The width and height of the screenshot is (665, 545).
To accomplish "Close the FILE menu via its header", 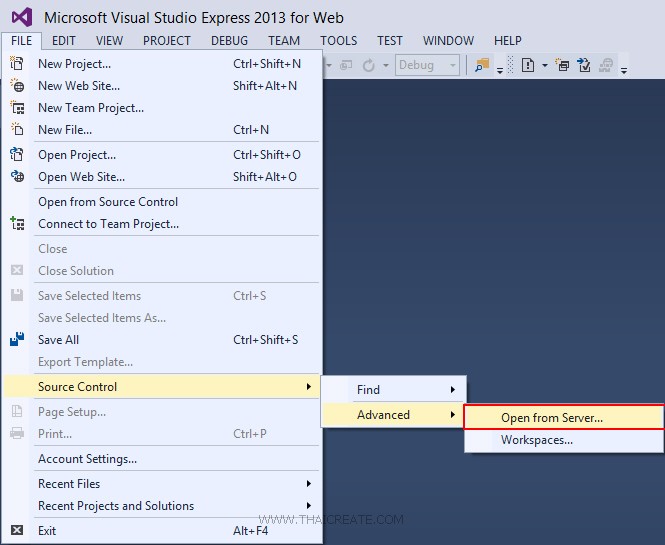I will coord(21,41).
